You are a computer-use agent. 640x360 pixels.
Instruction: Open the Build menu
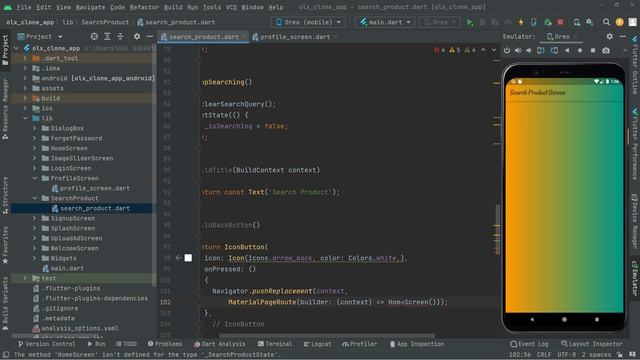(x=173, y=7)
